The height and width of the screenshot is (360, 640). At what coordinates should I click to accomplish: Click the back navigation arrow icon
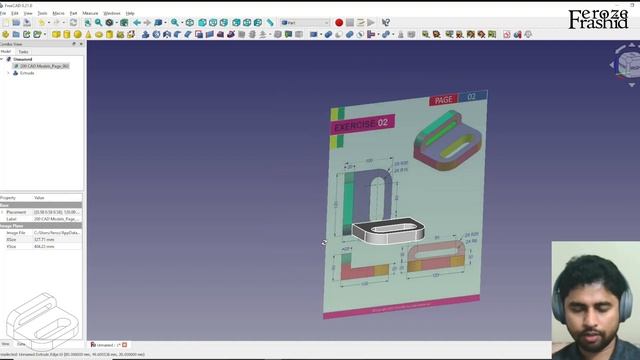[137, 23]
